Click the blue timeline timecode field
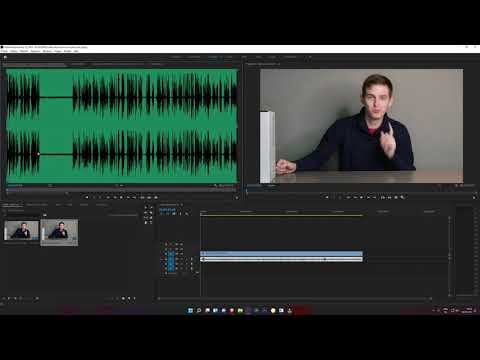Screen dimensions: 480x360 [x=167, y=210]
